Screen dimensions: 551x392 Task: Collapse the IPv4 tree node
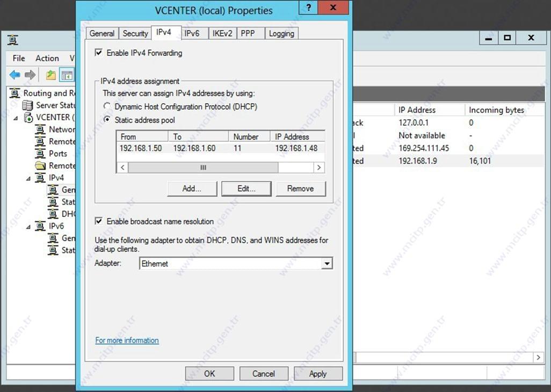point(28,178)
